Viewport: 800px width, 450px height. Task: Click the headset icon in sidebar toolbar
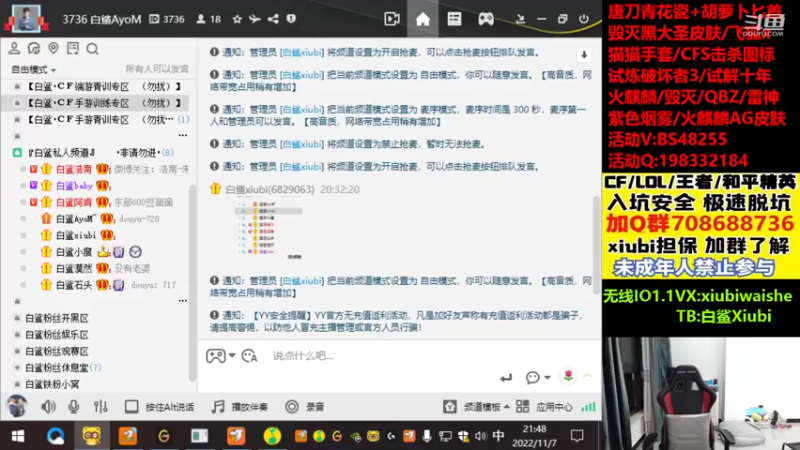34,48
